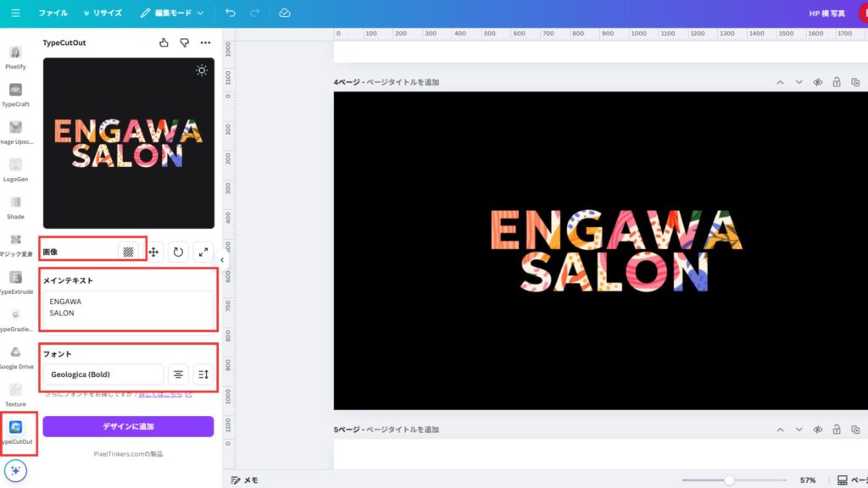Viewport: 868px width, 488px height.
Task: Open the Google Drive app
Action: 15,358
